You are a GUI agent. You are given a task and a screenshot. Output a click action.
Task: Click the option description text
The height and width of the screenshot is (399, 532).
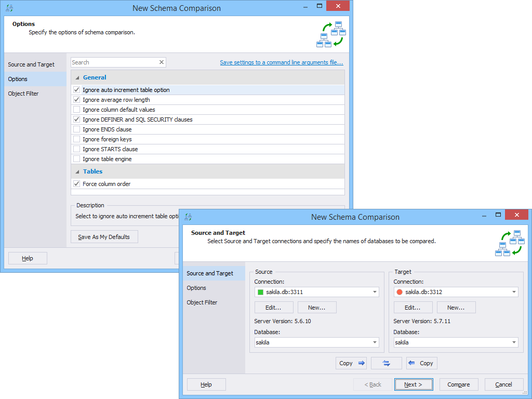[x=127, y=216]
